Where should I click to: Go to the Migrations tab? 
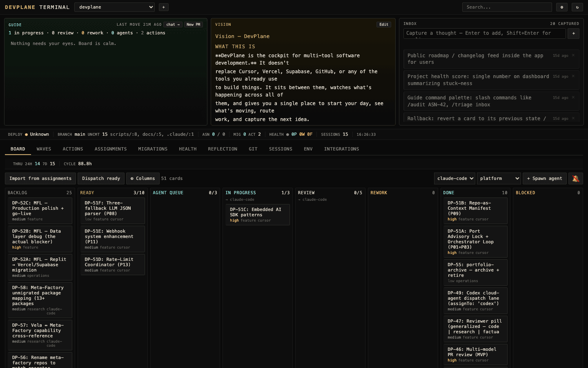point(153,149)
